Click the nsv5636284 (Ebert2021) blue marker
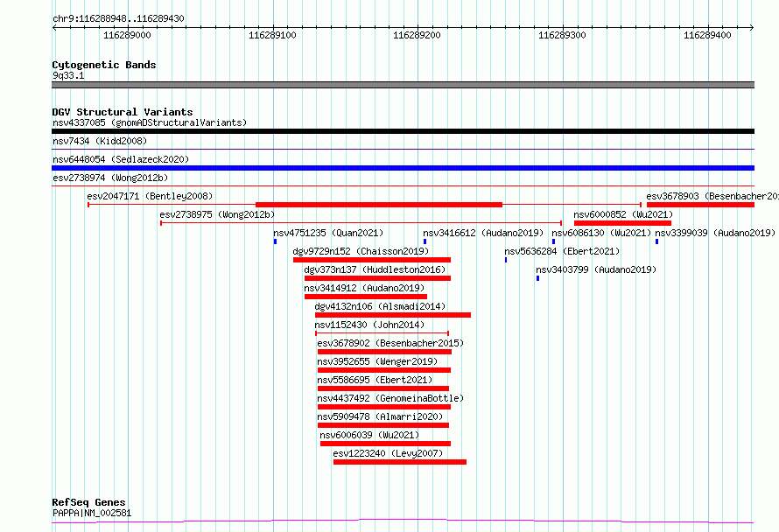Screen dimensions: 779x532 (506, 260)
